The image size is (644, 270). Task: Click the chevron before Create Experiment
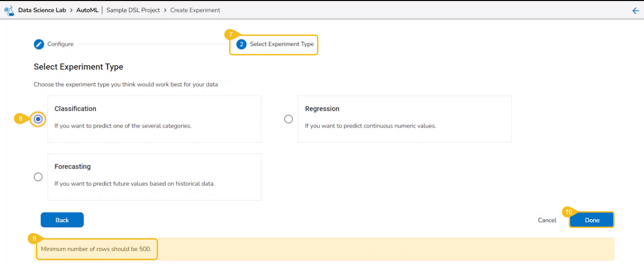pos(165,10)
